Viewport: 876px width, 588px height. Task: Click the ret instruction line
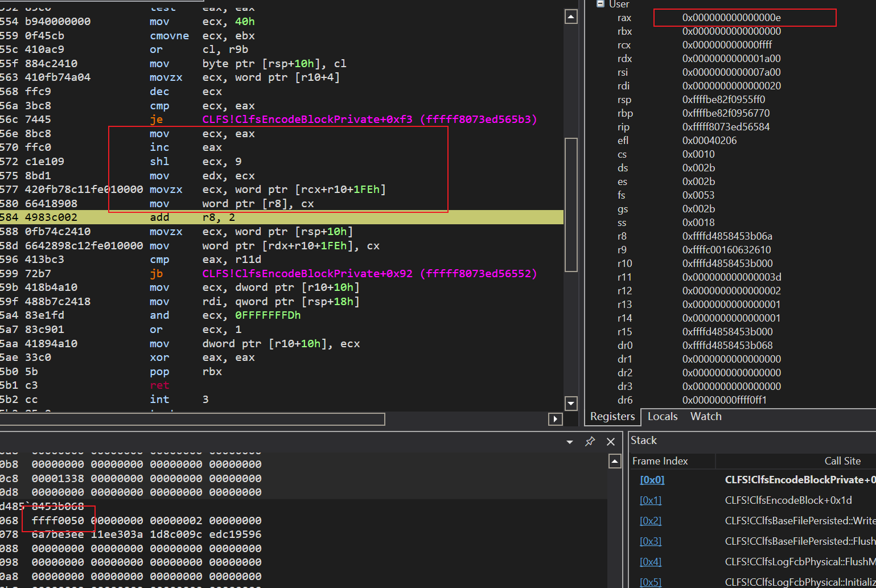(x=159, y=385)
